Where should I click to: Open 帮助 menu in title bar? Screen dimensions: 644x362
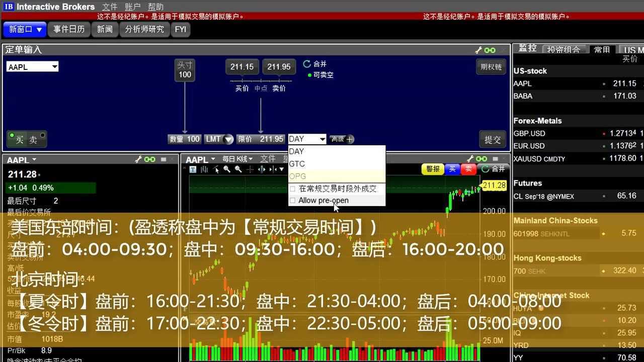pyautogui.click(x=156, y=7)
